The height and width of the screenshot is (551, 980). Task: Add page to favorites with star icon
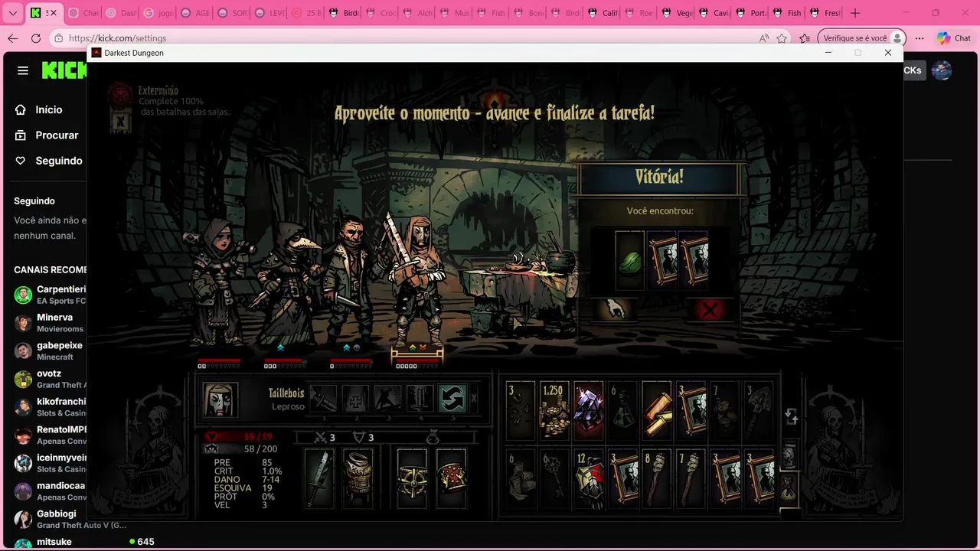pos(782,38)
